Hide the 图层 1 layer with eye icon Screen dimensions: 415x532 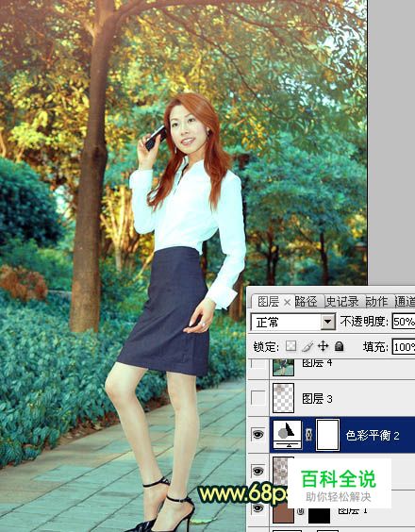[257, 507]
